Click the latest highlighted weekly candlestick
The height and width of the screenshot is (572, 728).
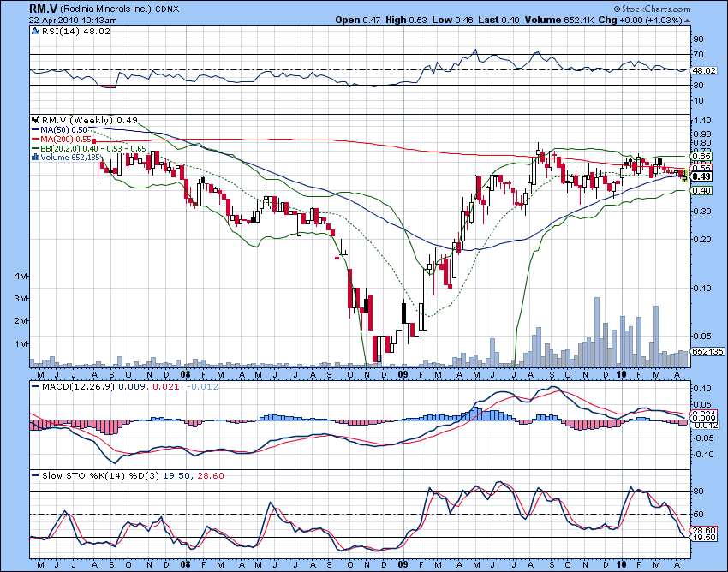tap(685, 176)
